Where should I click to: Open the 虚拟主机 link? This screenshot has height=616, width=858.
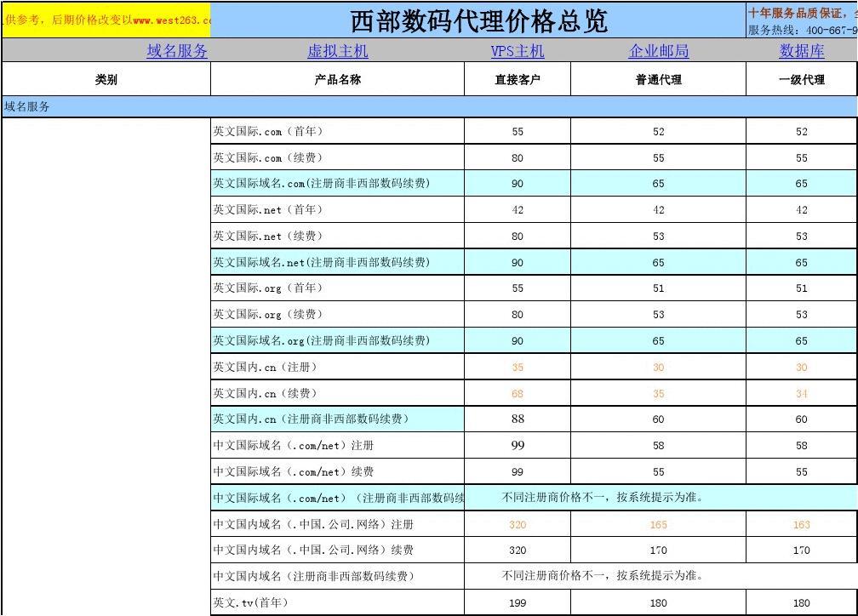[337, 51]
